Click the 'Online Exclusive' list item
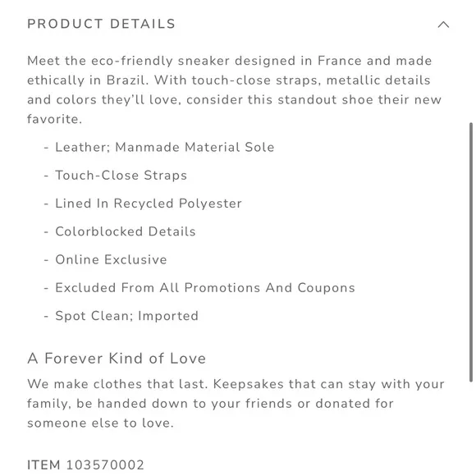 [x=111, y=260]
